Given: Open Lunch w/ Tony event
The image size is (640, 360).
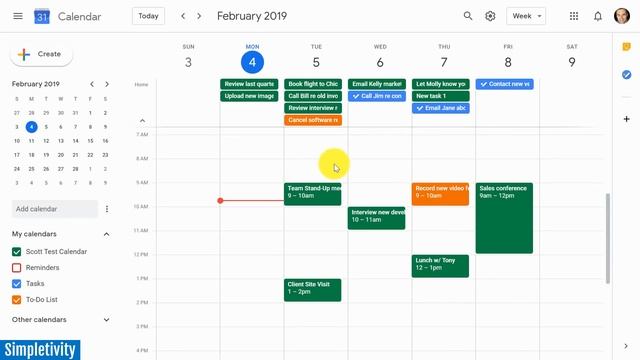Looking at the screenshot, I should [x=440, y=266].
